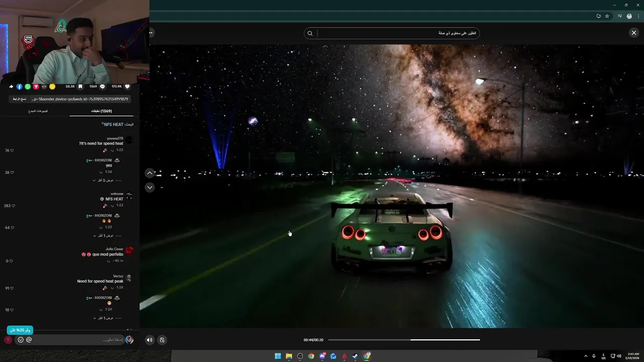Open OBS Studio from taskbar
This screenshot has width=644, height=362.
pos(300,356)
